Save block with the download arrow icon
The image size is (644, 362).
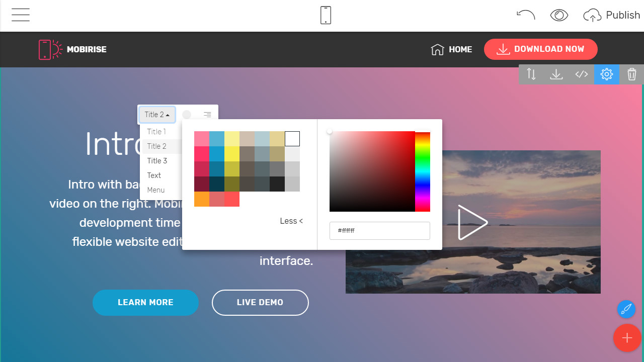pyautogui.click(x=556, y=74)
